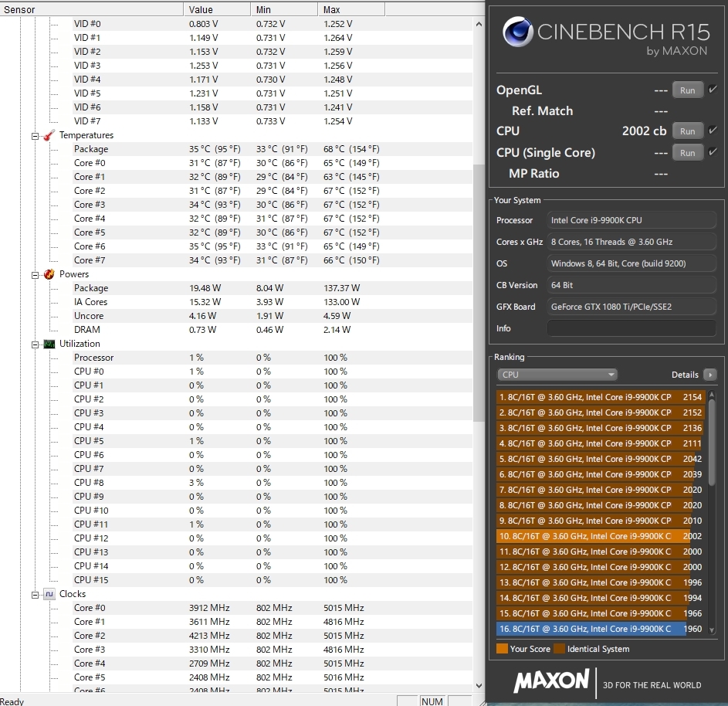Viewport: 728px width, 706px height.
Task: Click the NUM status bar indicator
Action: 432,701
